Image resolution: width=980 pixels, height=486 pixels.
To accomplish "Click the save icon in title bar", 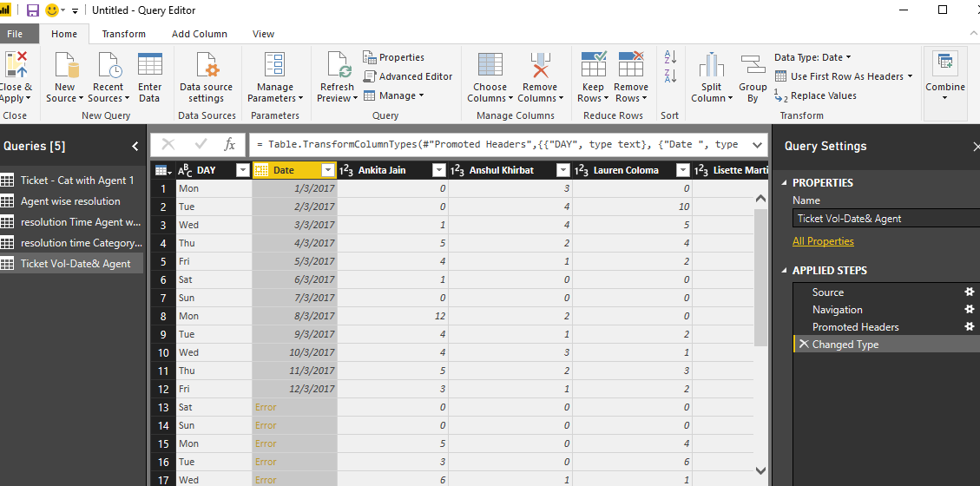I will [32, 10].
